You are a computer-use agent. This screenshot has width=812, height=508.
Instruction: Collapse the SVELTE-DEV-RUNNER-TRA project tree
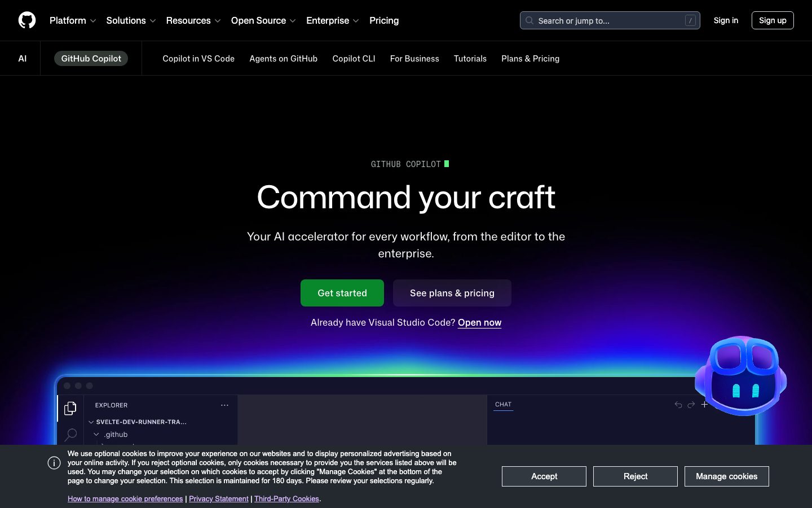91,422
